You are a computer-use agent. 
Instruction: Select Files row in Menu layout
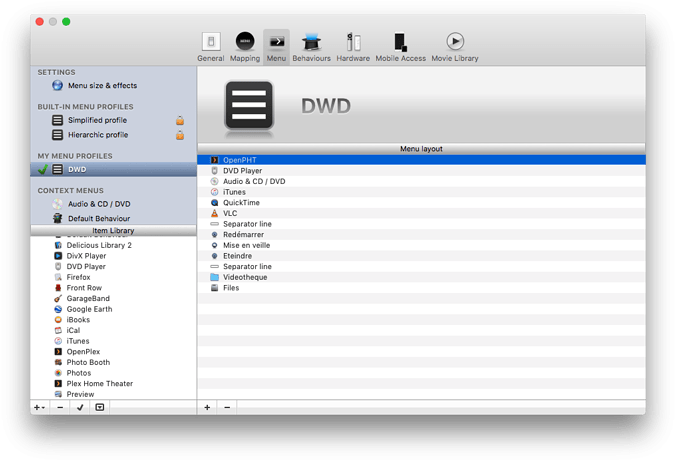421,288
